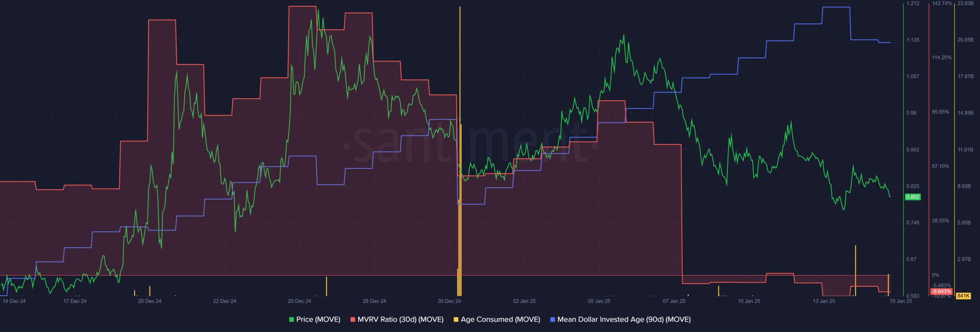The width and height of the screenshot is (980, 332).
Task: Click the 142.74% MVRV axis value
Action: tap(942, 3)
